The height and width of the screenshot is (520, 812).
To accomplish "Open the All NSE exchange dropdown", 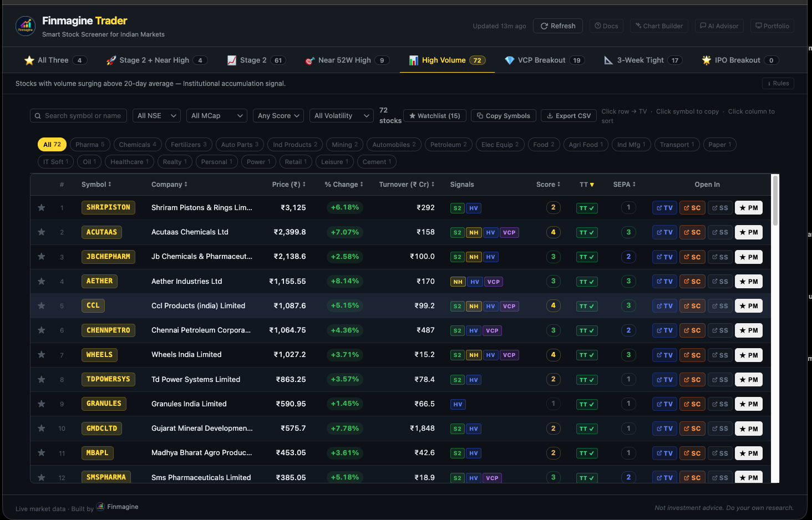I will point(156,115).
